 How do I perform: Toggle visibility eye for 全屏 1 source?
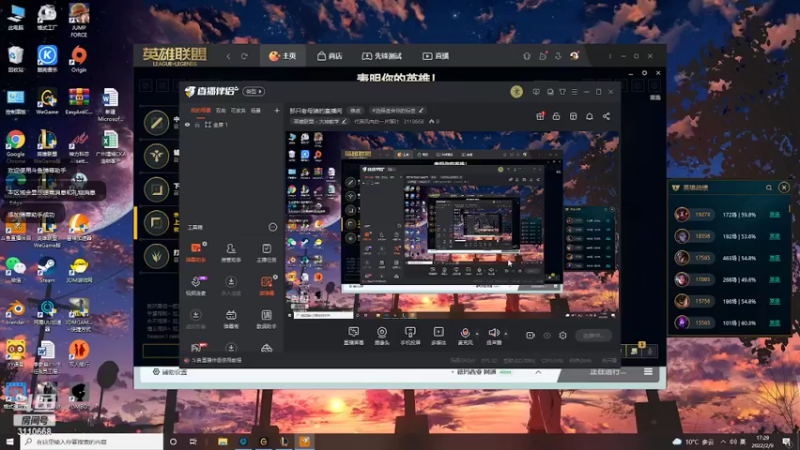coord(187,124)
